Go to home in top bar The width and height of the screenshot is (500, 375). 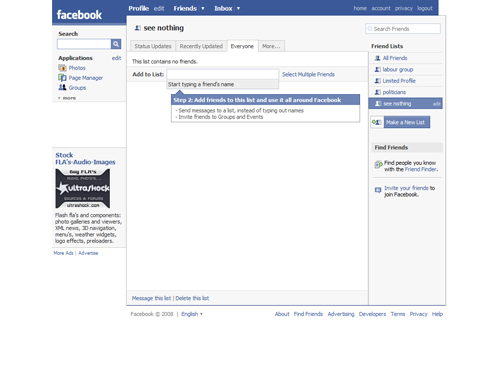[360, 8]
